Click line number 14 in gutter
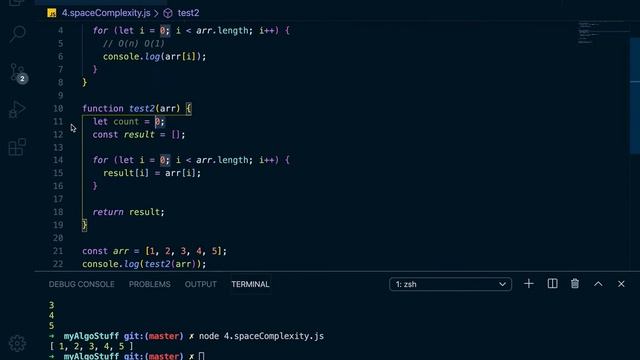Image resolution: width=640 pixels, height=360 pixels. click(x=58, y=160)
